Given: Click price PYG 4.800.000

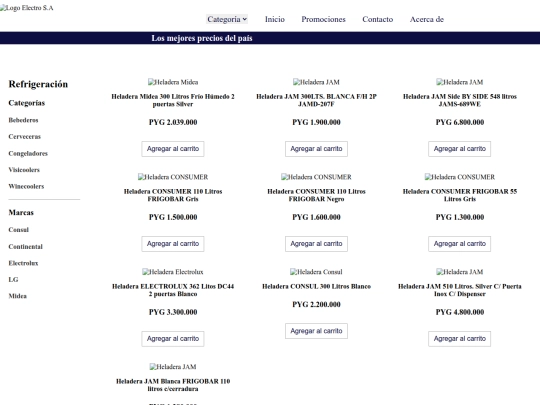Looking at the screenshot, I should point(460,312).
